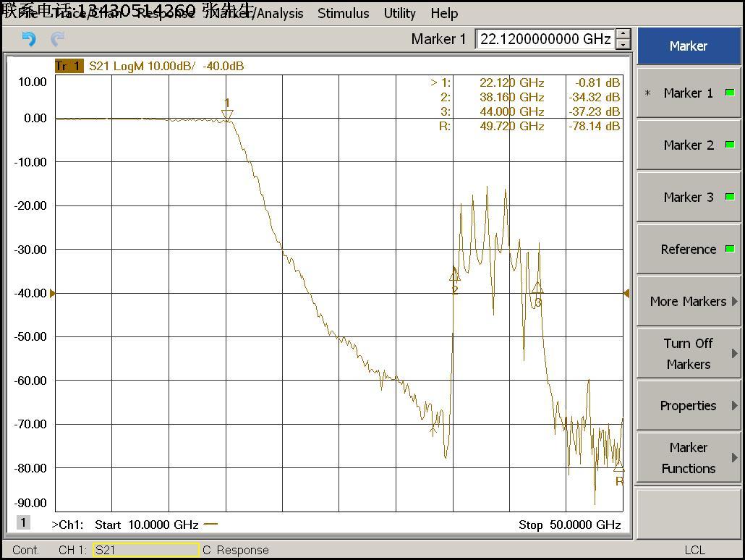The image size is (745, 560).
Task: Click the R reference marker on the trace
Action: pos(618,467)
